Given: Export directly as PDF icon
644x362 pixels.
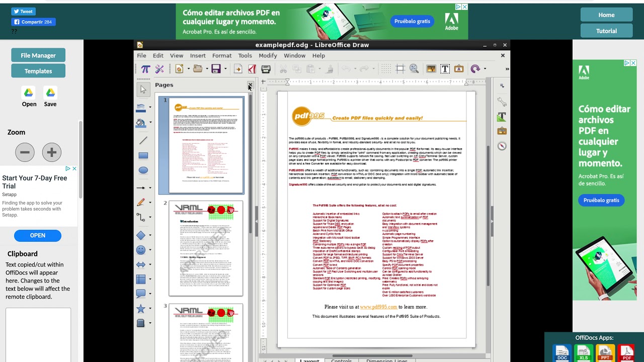Looking at the screenshot, I should pyautogui.click(x=252, y=69).
